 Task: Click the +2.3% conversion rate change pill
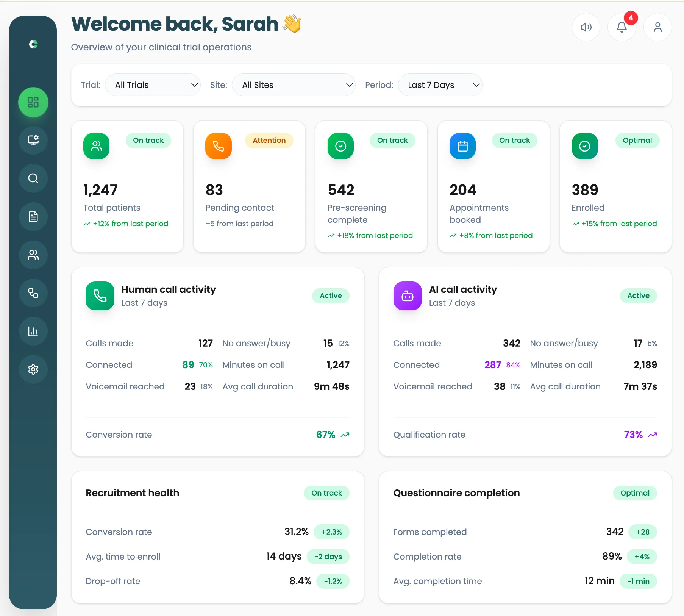pyautogui.click(x=331, y=532)
